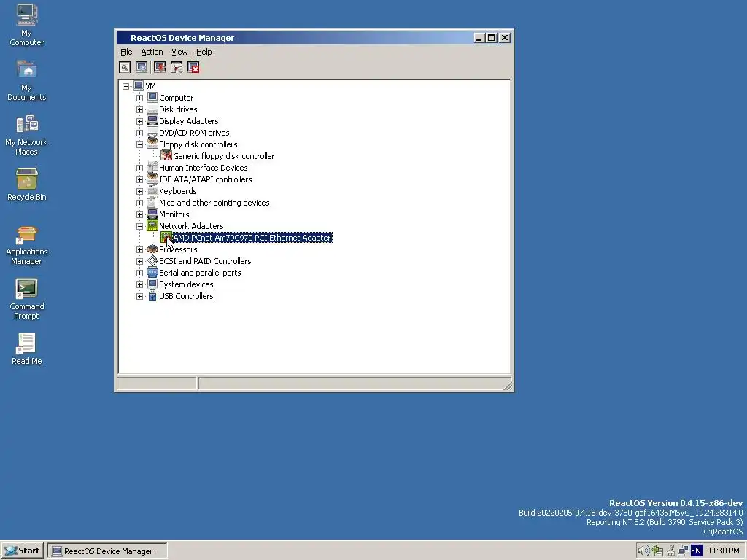Viewport: 747px width, 560px height.
Task: Click the safely remove hardware tray icon
Action: 658,551
